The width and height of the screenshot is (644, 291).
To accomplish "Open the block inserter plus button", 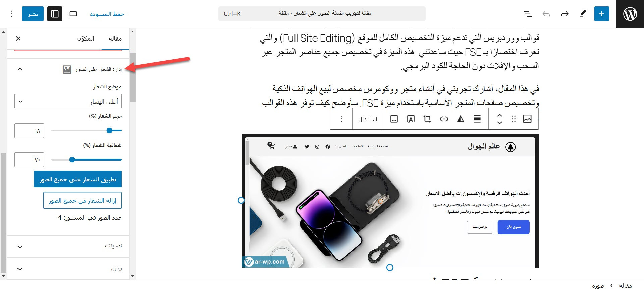I will click(x=601, y=14).
